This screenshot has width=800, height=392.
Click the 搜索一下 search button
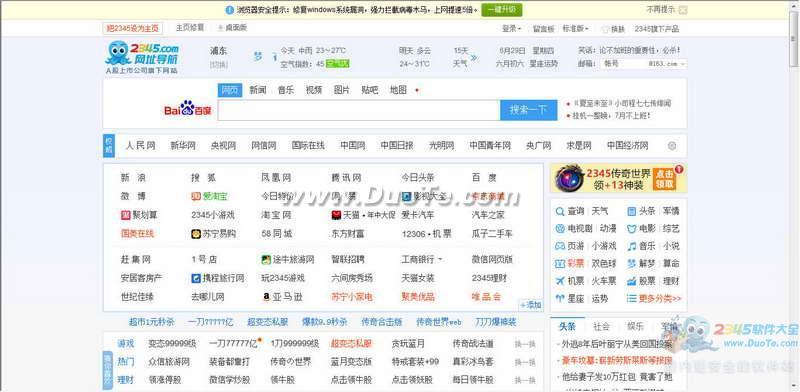tap(529, 110)
